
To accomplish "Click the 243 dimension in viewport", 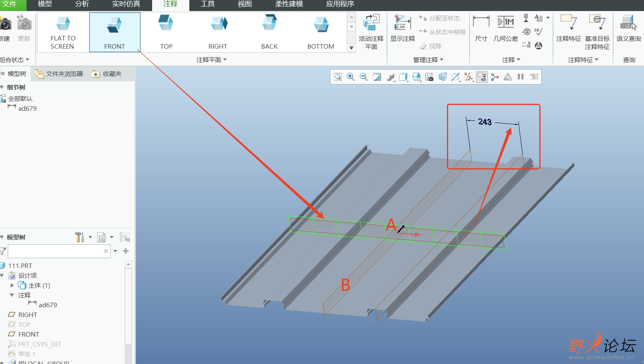I will click(485, 122).
